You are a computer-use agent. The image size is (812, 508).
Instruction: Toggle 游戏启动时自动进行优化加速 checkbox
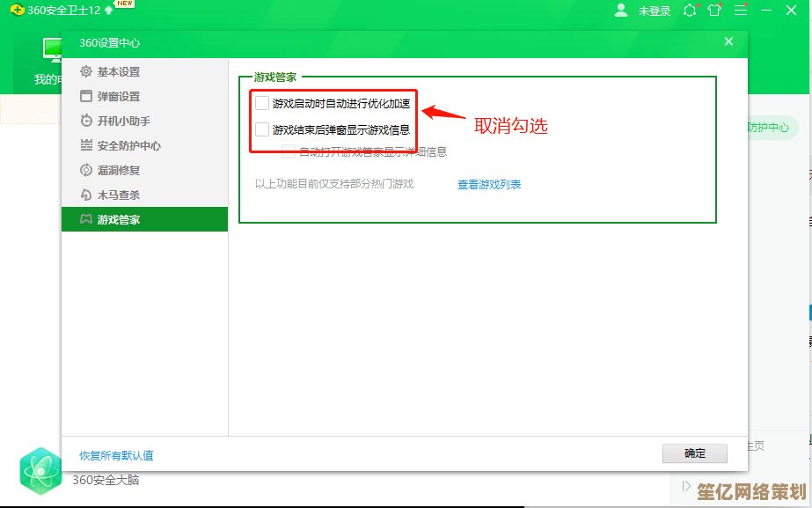pos(262,103)
